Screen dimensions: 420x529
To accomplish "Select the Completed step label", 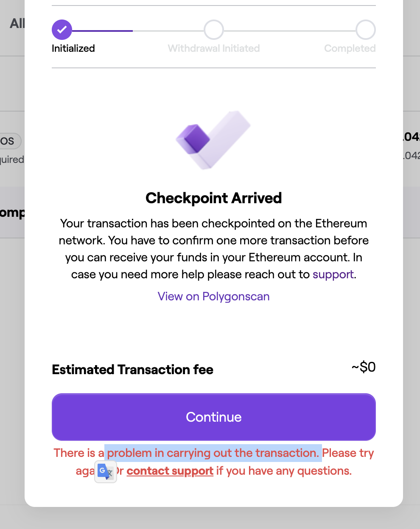I will (x=350, y=48).
